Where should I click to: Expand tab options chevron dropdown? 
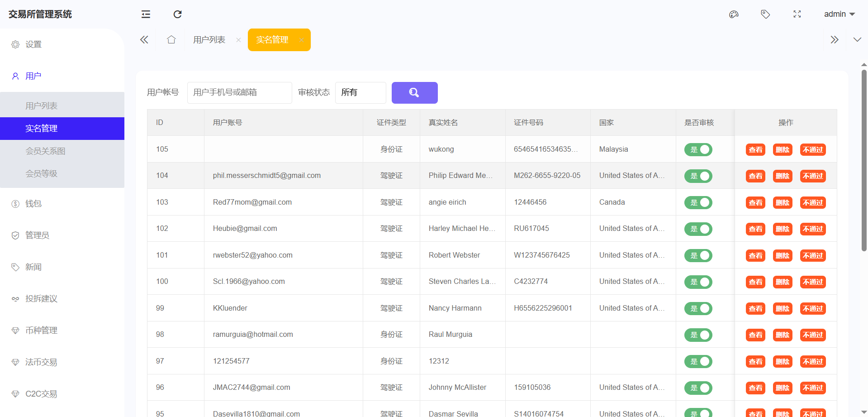pos(857,40)
